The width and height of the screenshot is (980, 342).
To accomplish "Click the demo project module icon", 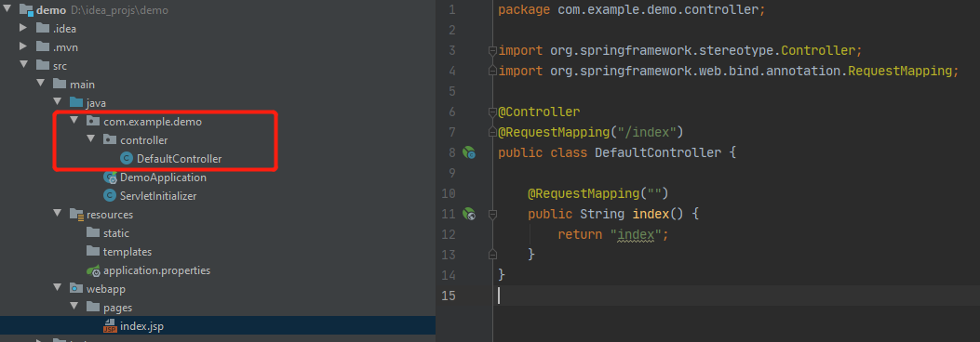I will pos(26,10).
